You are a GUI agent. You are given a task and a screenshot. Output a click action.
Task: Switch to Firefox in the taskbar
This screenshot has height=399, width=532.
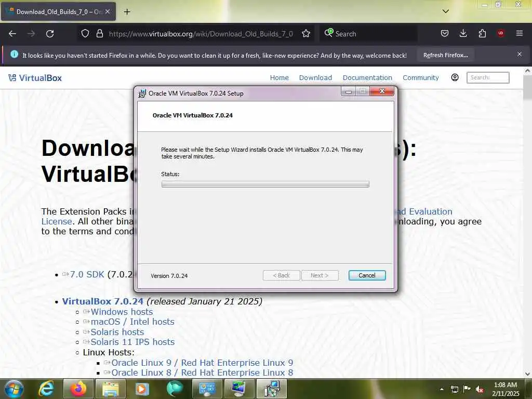[78, 389]
